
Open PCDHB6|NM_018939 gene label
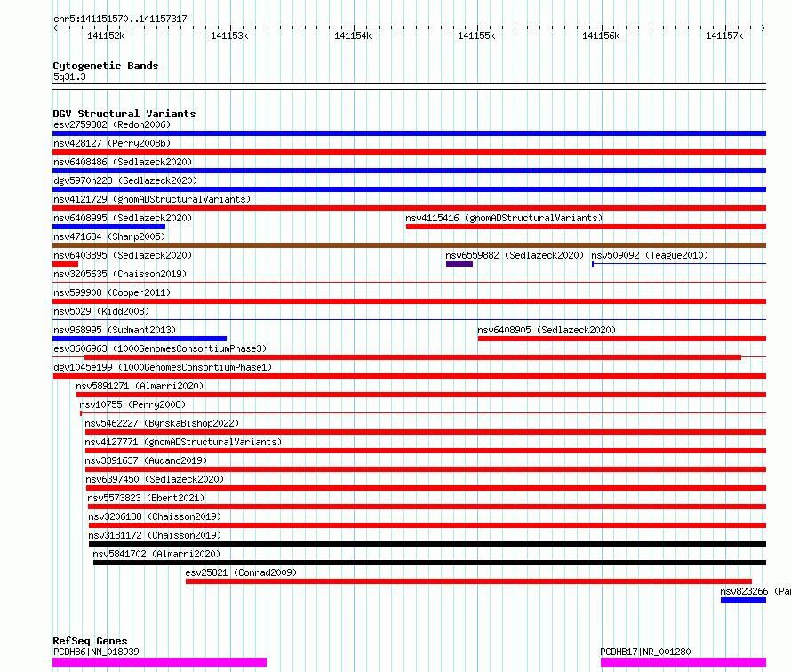(96, 652)
